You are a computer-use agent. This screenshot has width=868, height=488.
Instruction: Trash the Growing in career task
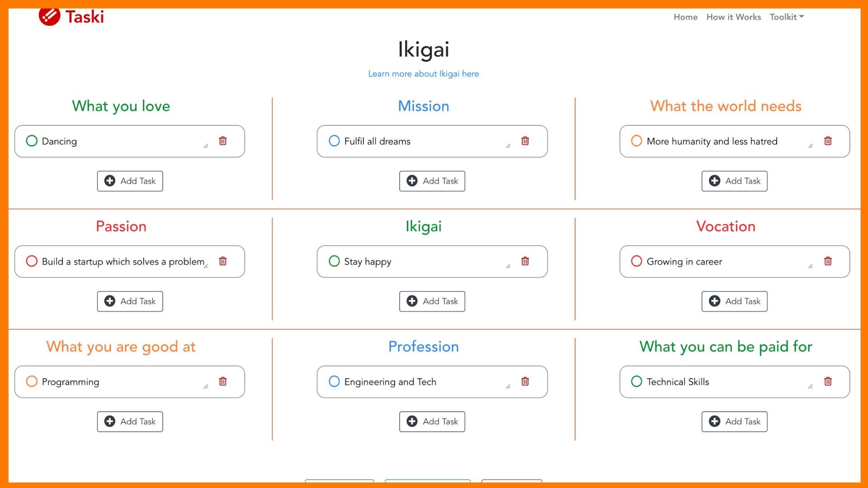(828, 261)
